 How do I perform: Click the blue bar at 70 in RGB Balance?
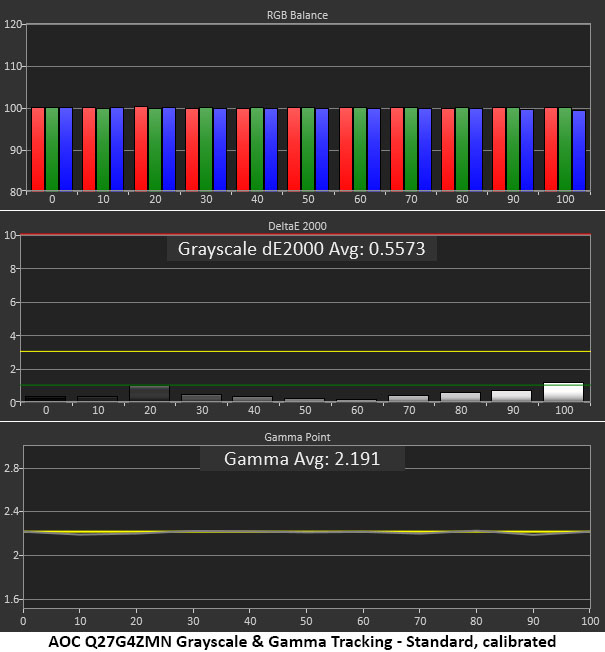[x=425, y=150]
